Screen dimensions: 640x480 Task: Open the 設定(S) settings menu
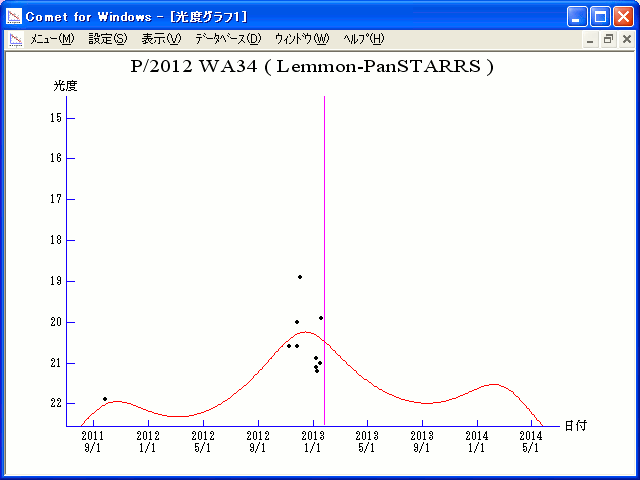(107, 39)
